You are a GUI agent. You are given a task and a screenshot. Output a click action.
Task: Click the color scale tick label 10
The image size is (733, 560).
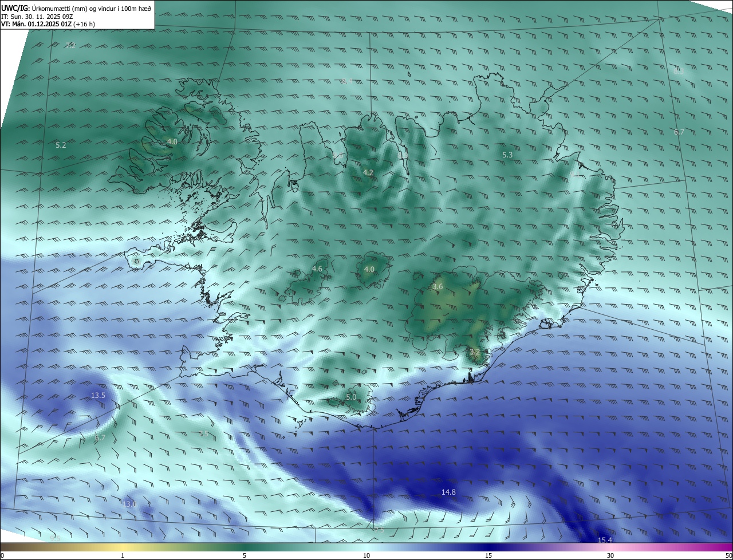click(366, 555)
